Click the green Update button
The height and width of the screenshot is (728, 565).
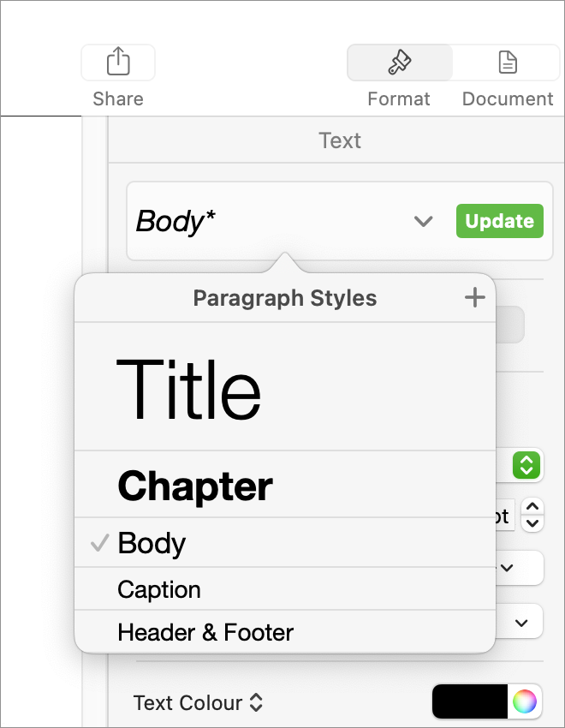pyautogui.click(x=500, y=221)
